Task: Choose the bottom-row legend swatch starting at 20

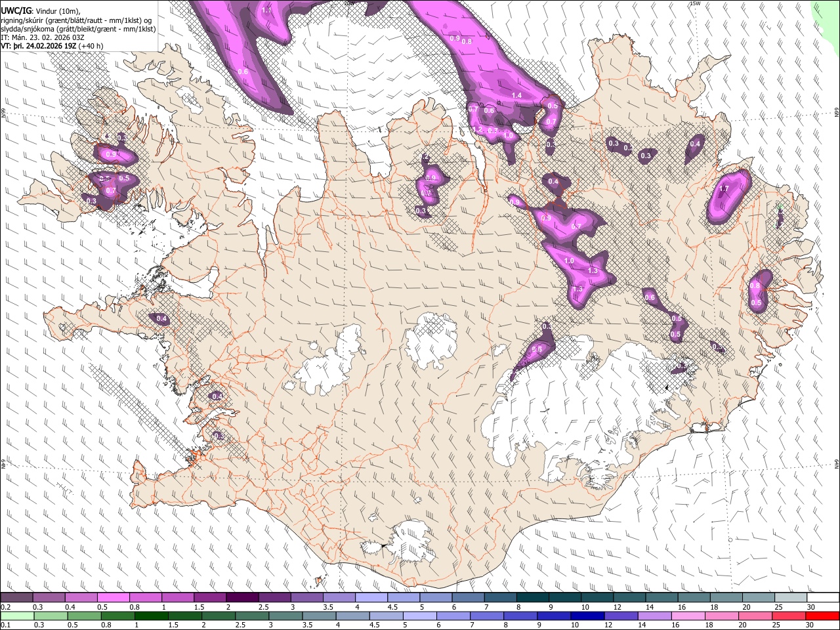Action: (755, 616)
